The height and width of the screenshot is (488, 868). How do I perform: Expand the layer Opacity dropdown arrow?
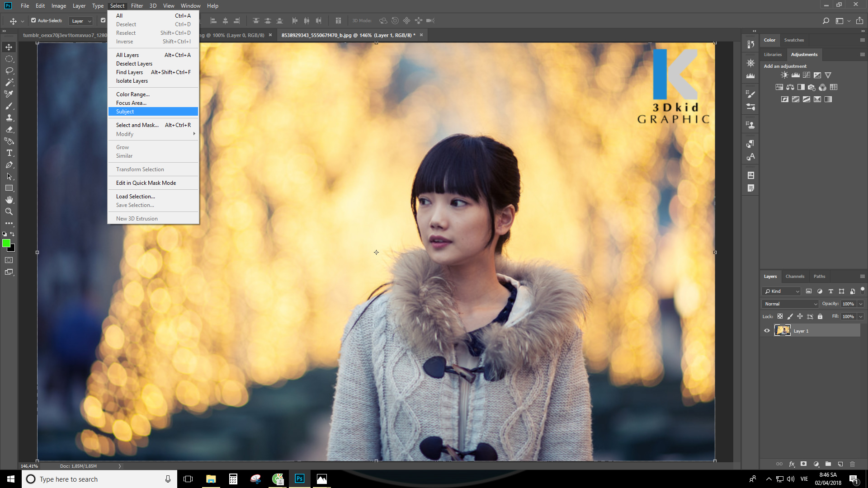(861, 304)
